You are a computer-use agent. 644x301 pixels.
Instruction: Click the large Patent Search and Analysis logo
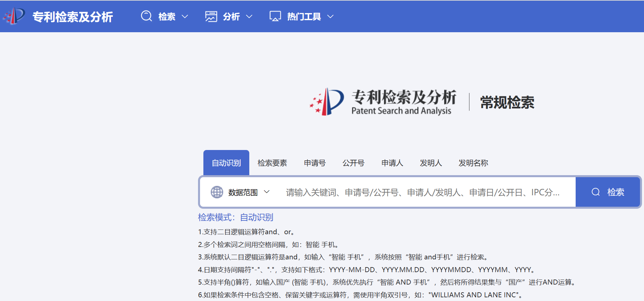tap(383, 102)
